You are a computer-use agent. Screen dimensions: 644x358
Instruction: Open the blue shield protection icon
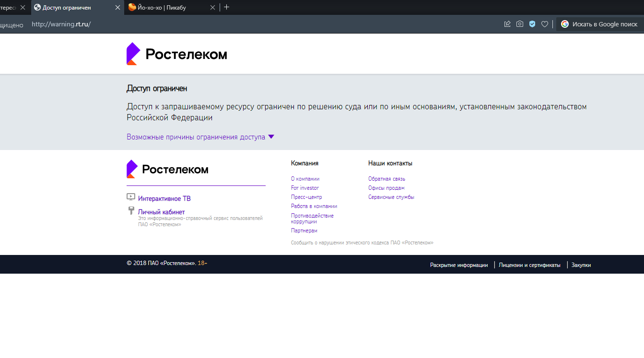(532, 24)
